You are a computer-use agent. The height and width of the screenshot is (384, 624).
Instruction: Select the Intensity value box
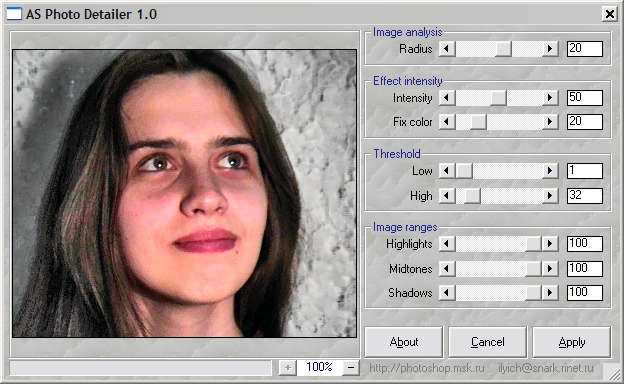point(585,98)
